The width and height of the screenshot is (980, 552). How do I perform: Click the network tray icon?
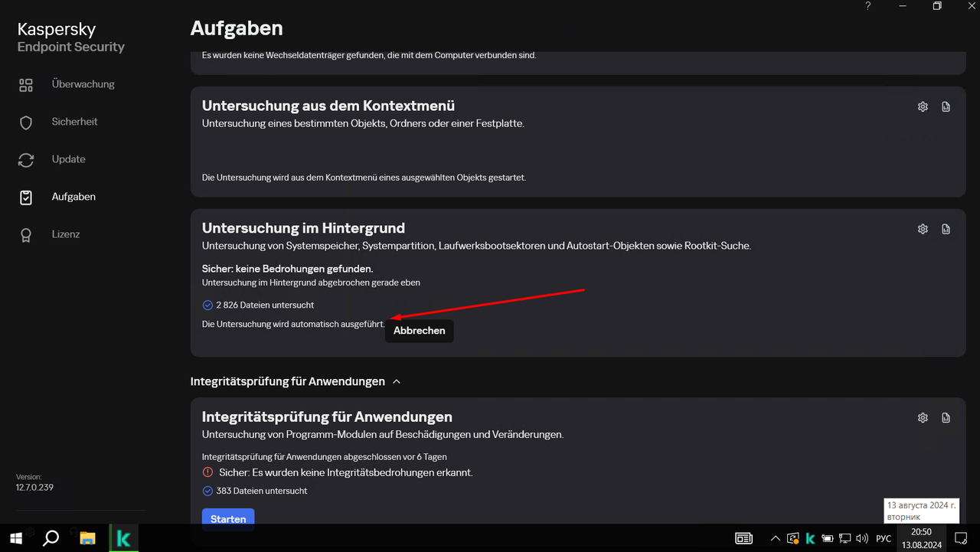point(845,538)
